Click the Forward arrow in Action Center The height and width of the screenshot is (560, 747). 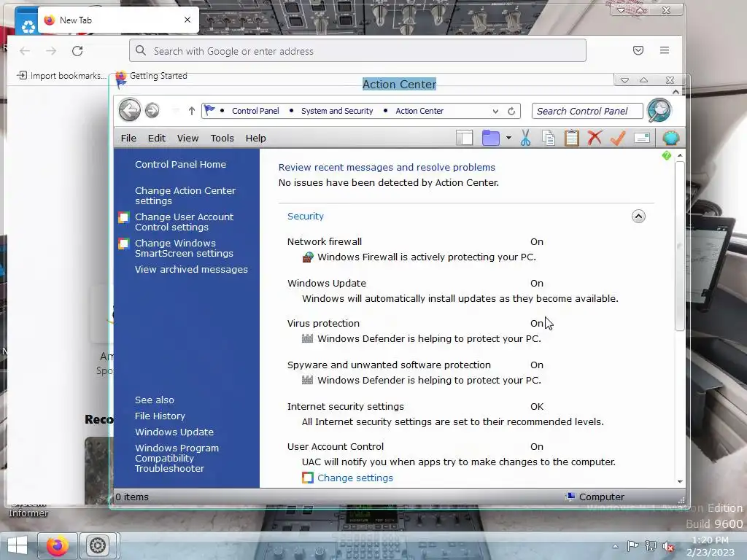coord(152,111)
